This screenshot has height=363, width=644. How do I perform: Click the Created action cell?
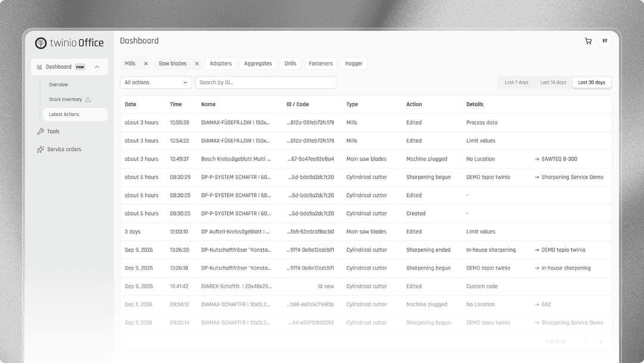point(416,214)
